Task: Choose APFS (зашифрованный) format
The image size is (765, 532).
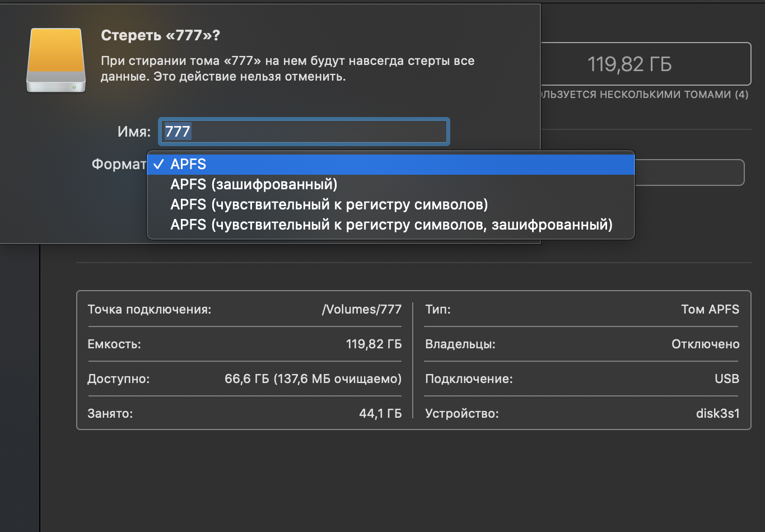Action: coord(390,184)
